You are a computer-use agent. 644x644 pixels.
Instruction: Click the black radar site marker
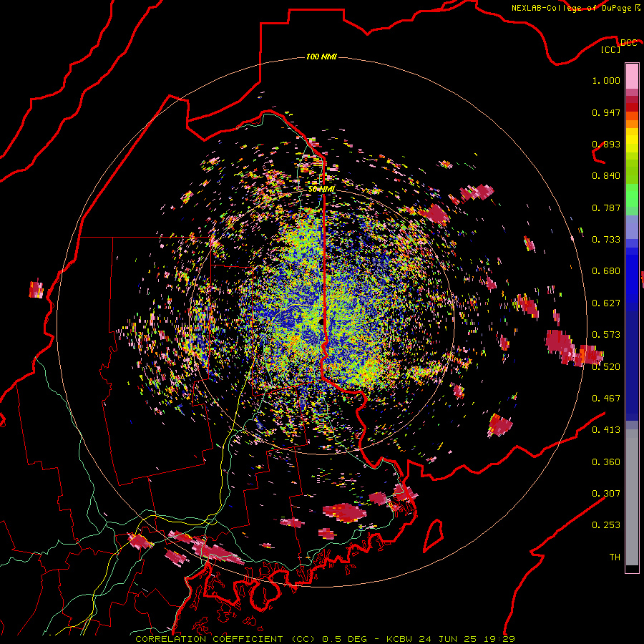point(321,321)
